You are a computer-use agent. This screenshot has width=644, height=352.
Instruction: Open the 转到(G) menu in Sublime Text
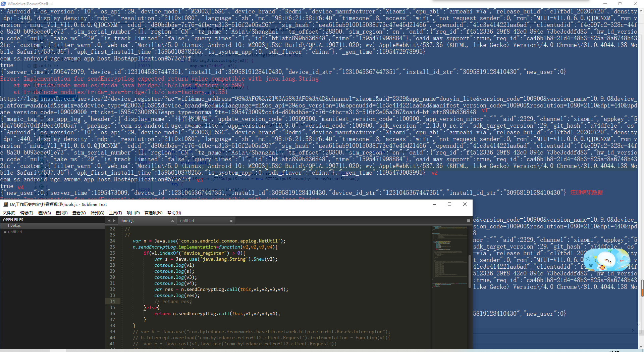point(97,213)
